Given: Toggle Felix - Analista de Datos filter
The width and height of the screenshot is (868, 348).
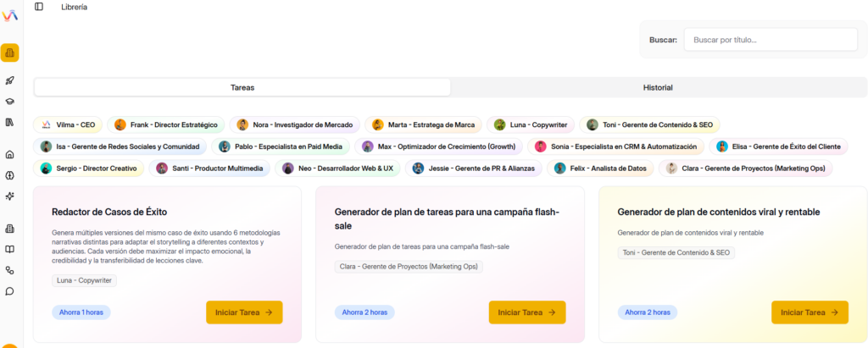Looking at the screenshot, I should coord(601,168).
